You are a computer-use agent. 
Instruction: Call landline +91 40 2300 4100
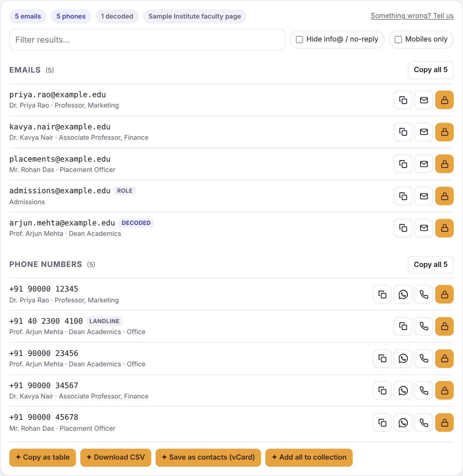pos(424,326)
